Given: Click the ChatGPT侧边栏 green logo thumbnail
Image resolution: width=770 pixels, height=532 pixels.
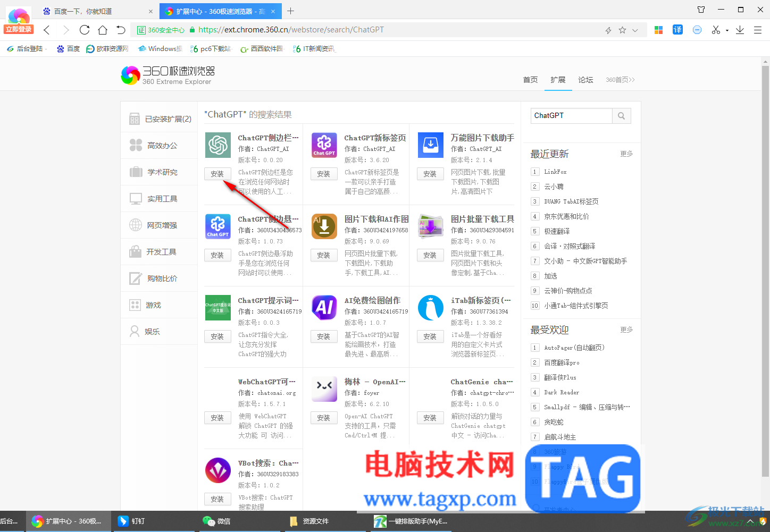Looking at the screenshot, I should [x=218, y=145].
